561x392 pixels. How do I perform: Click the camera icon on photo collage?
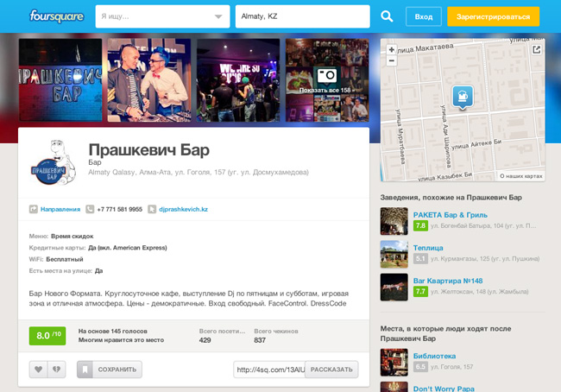click(326, 75)
